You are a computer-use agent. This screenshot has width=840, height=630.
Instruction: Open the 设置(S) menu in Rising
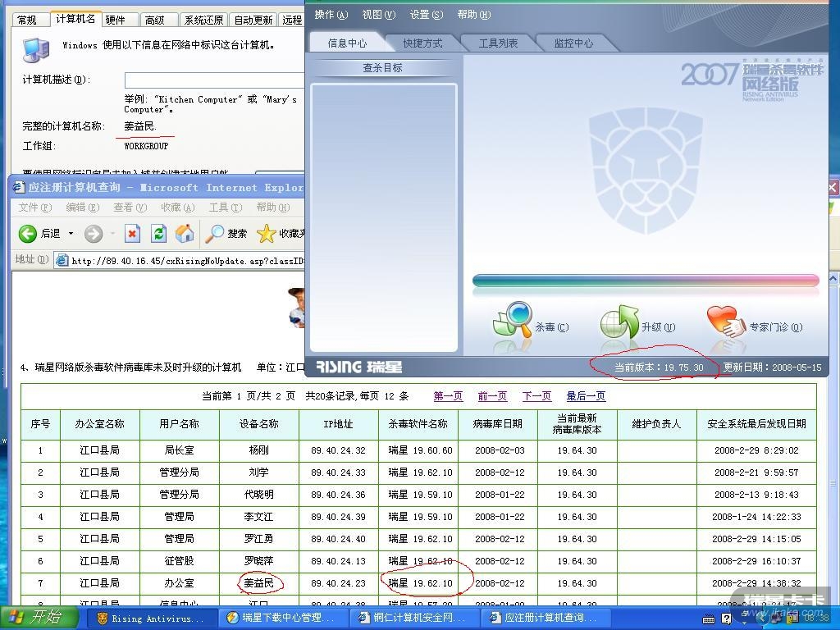[x=427, y=15]
